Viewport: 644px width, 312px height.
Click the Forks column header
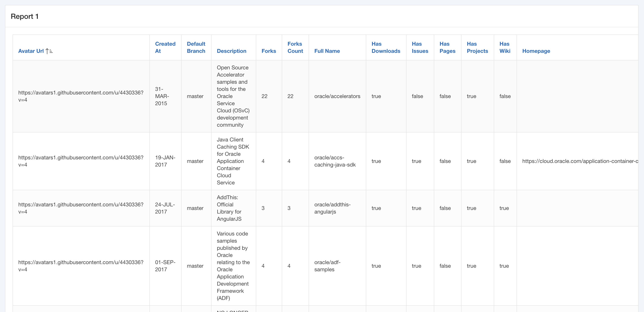coord(269,51)
